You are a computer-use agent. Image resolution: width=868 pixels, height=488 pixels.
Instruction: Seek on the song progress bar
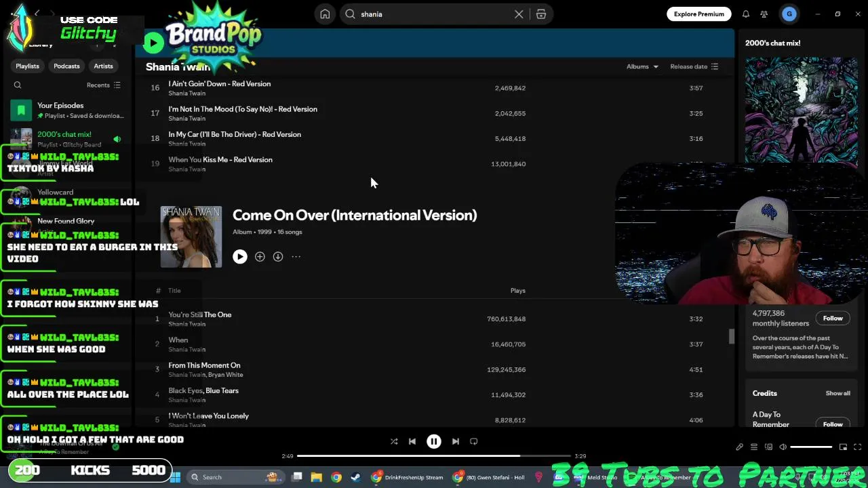tap(434, 456)
